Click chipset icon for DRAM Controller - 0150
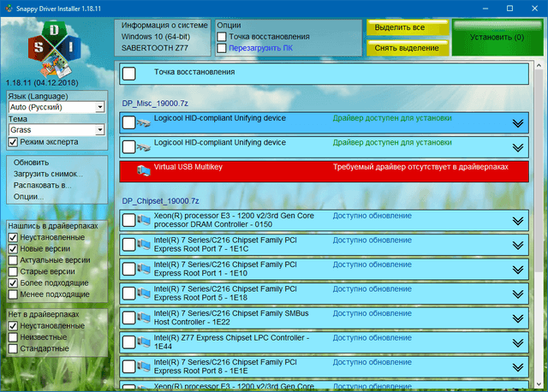The image size is (548, 392). [x=144, y=220]
